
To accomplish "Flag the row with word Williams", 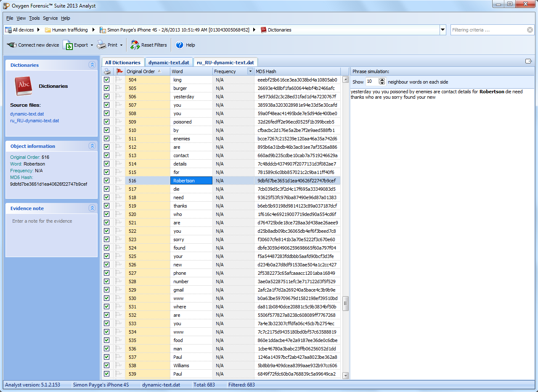I will [119, 366].
